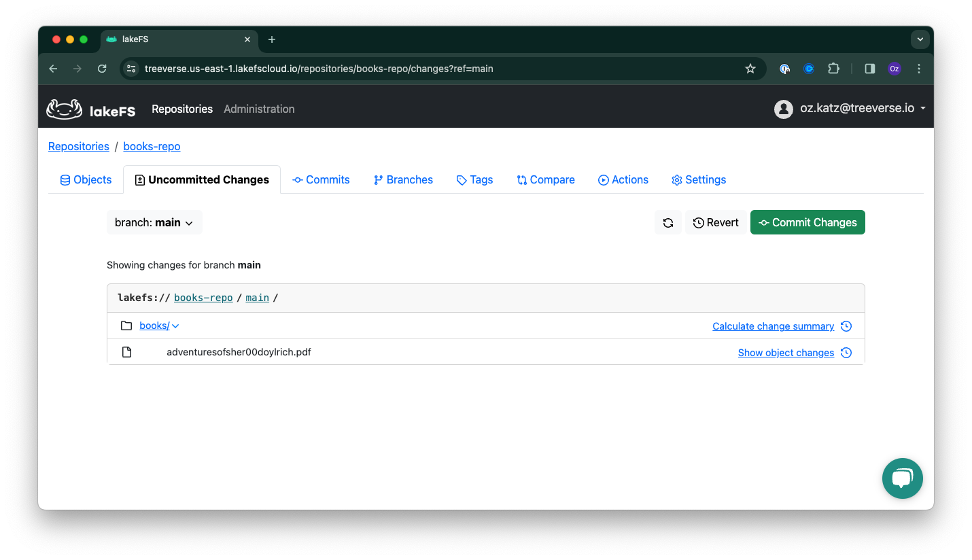
Task: Select the lakeFS browser tab
Action: [179, 39]
